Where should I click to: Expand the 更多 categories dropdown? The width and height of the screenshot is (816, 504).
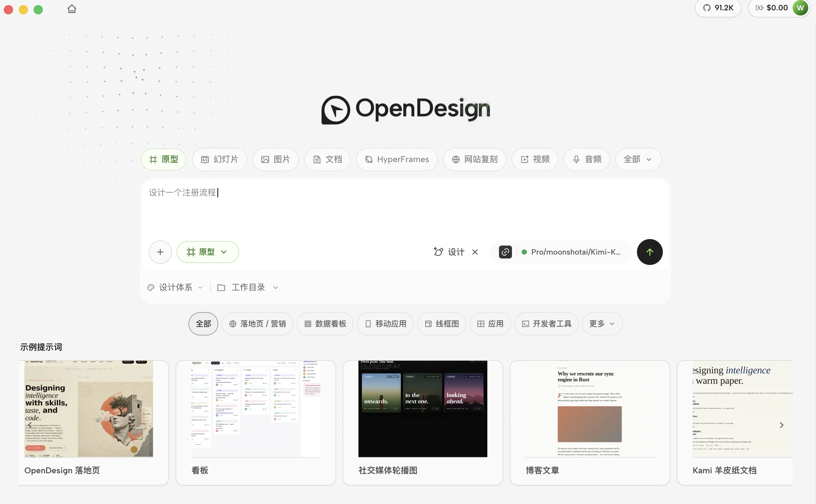click(x=602, y=324)
